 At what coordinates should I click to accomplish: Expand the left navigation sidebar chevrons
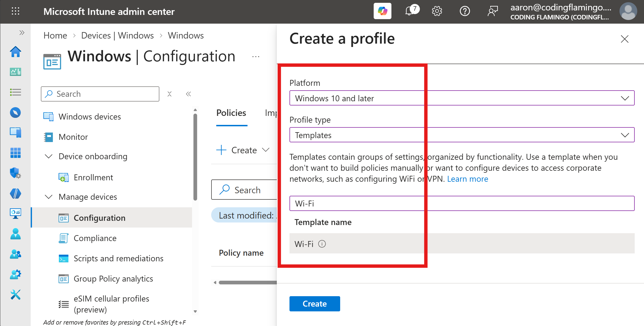click(x=22, y=33)
